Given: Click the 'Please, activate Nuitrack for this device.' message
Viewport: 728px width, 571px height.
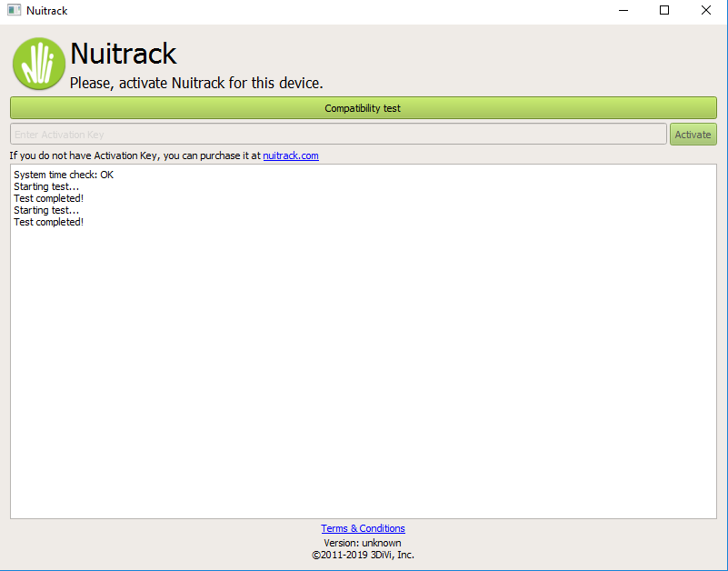Looking at the screenshot, I should pos(196,83).
